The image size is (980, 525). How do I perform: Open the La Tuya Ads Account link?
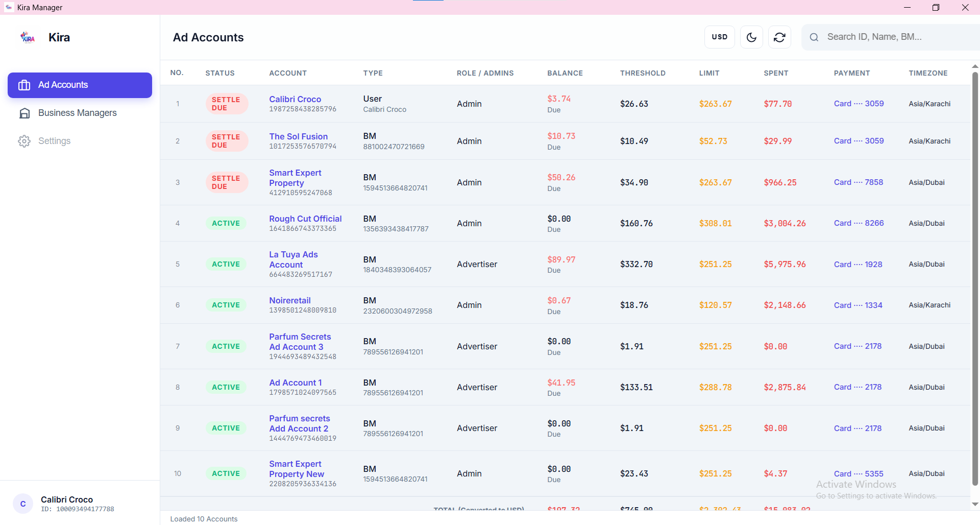pos(293,260)
